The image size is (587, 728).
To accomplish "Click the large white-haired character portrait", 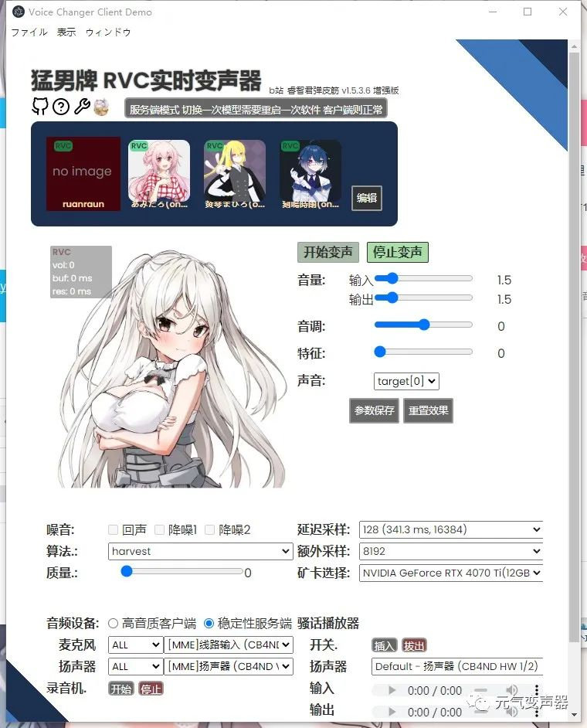I will (x=172, y=369).
